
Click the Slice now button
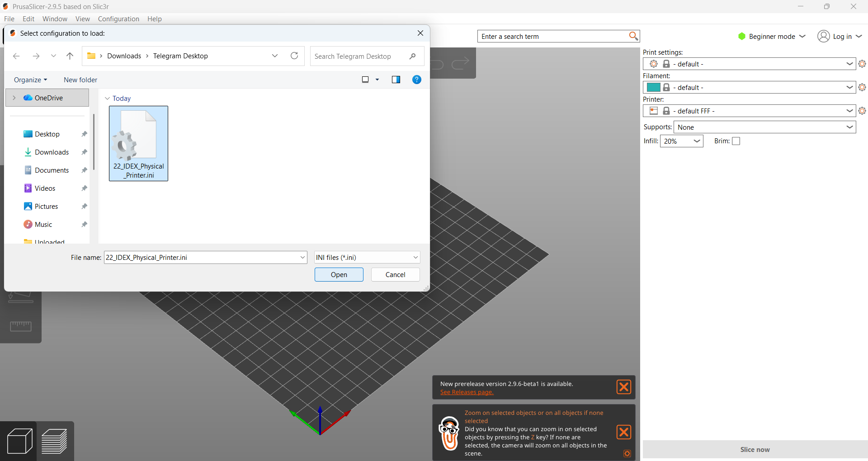click(x=755, y=450)
